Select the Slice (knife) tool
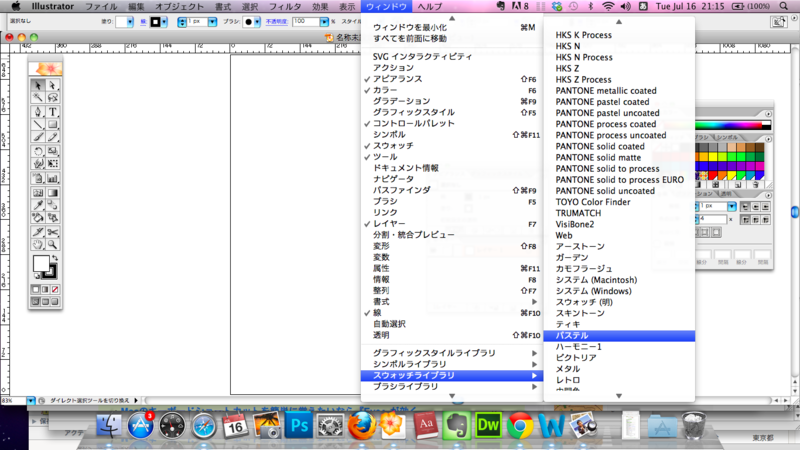 click(x=38, y=232)
